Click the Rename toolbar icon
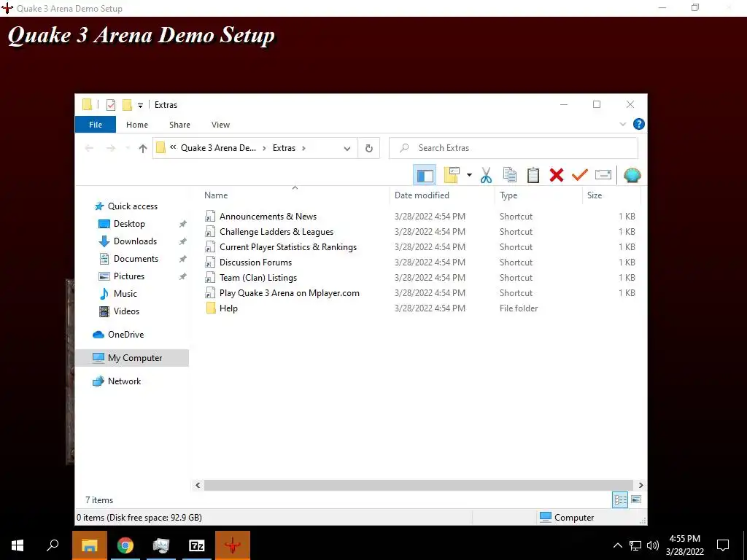The image size is (747, 560). coord(603,175)
